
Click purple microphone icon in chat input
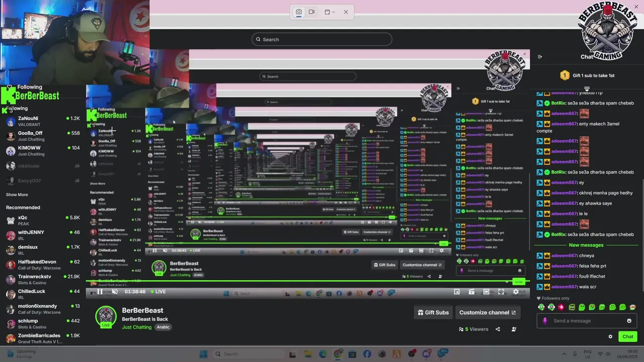click(x=545, y=321)
